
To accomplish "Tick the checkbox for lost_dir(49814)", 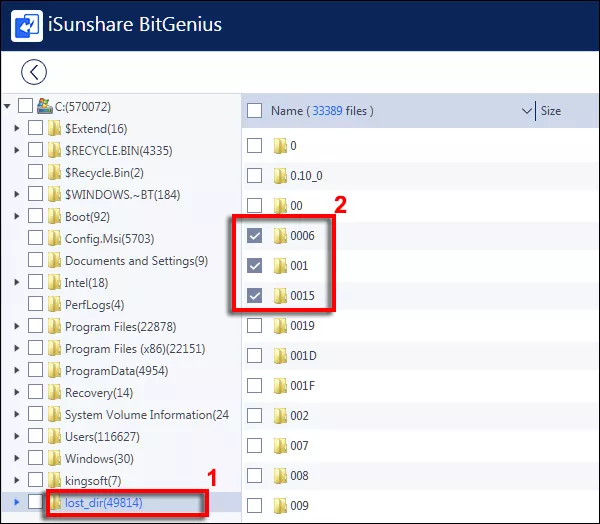I will pos(35,502).
